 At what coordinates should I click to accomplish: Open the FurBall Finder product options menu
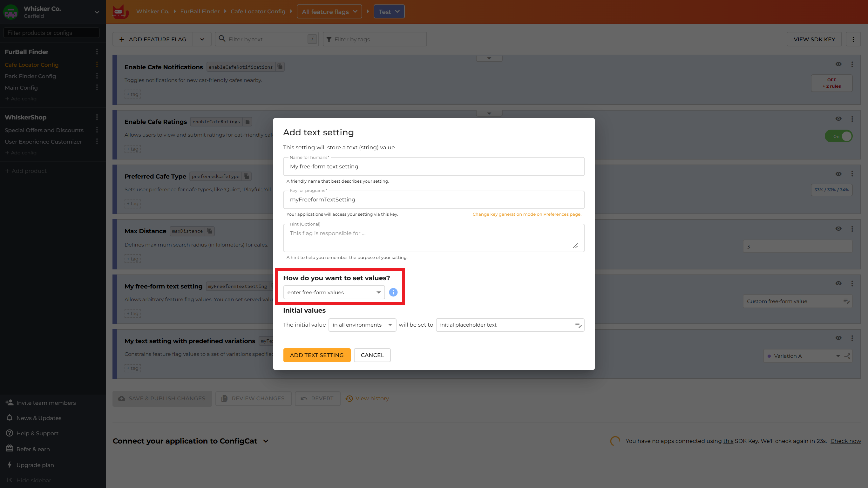[x=97, y=51]
